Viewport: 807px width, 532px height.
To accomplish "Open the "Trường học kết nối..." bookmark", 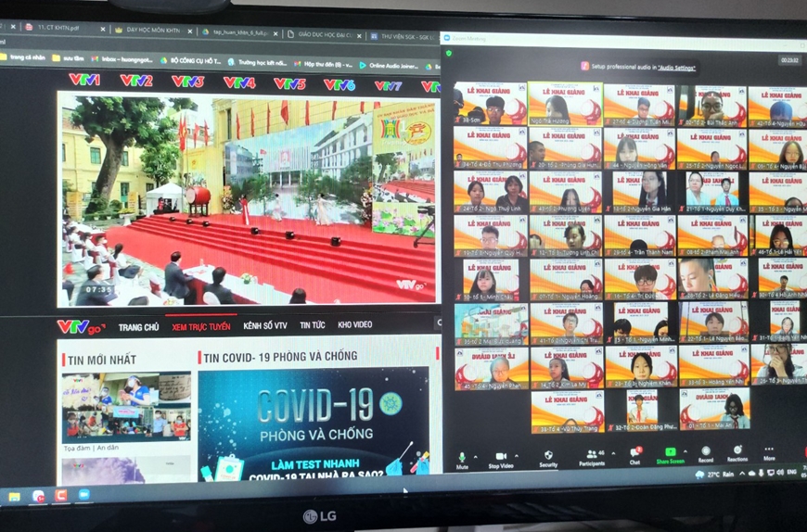I will click(x=257, y=63).
